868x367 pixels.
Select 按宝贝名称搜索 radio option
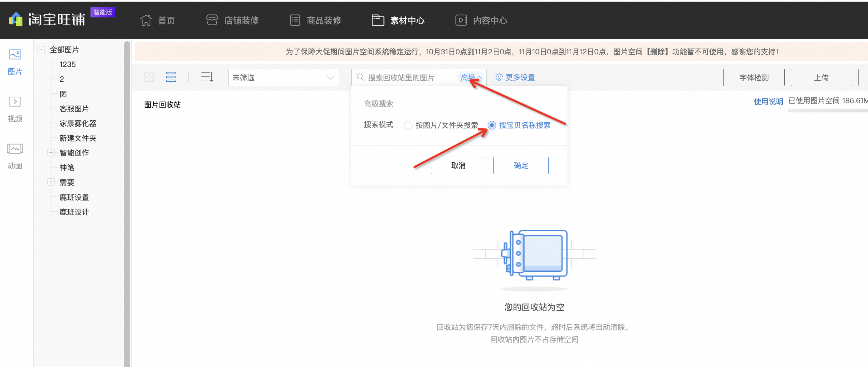(x=492, y=125)
